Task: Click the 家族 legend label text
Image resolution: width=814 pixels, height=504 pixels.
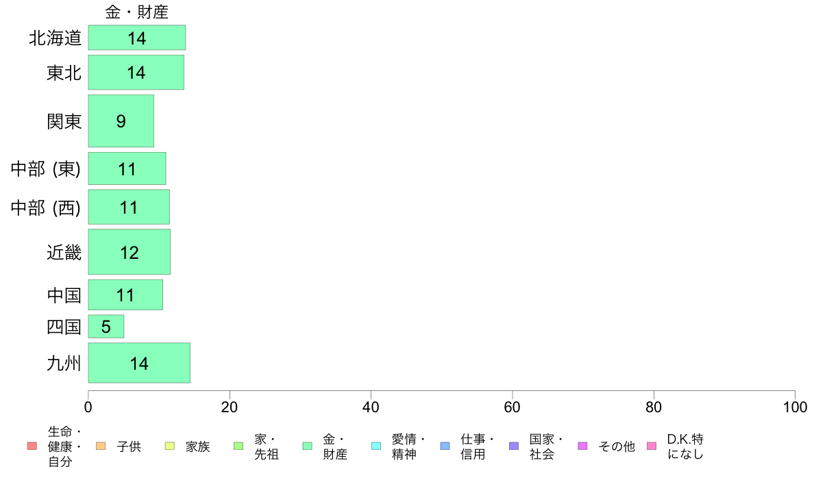Action: coord(198,446)
